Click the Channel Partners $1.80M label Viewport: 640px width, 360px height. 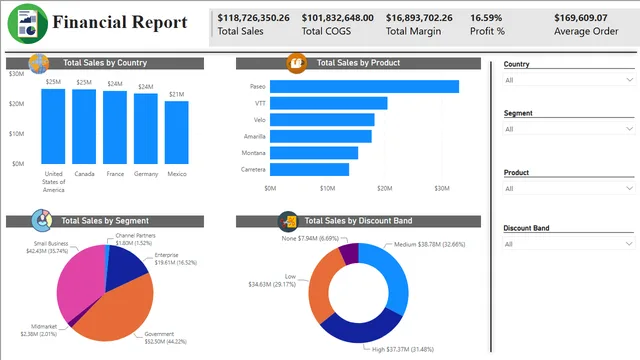135,239
